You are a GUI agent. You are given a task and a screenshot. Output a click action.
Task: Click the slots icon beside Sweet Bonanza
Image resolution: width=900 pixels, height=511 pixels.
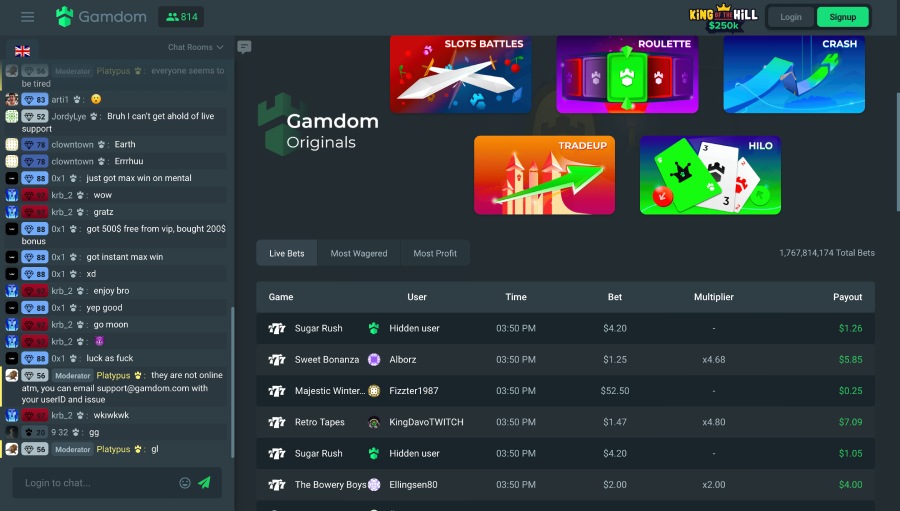tap(277, 359)
